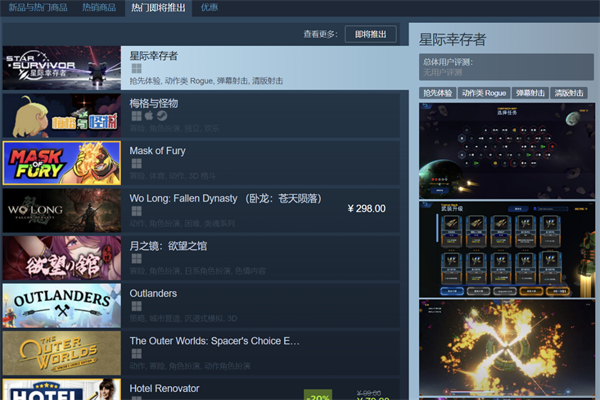
Task: Open the Mask of Fury capsule image
Action: tap(62, 163)
